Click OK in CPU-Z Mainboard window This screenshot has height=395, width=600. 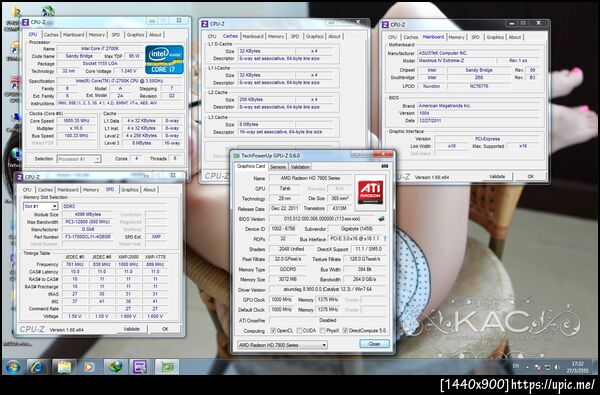tap(530, 176)
